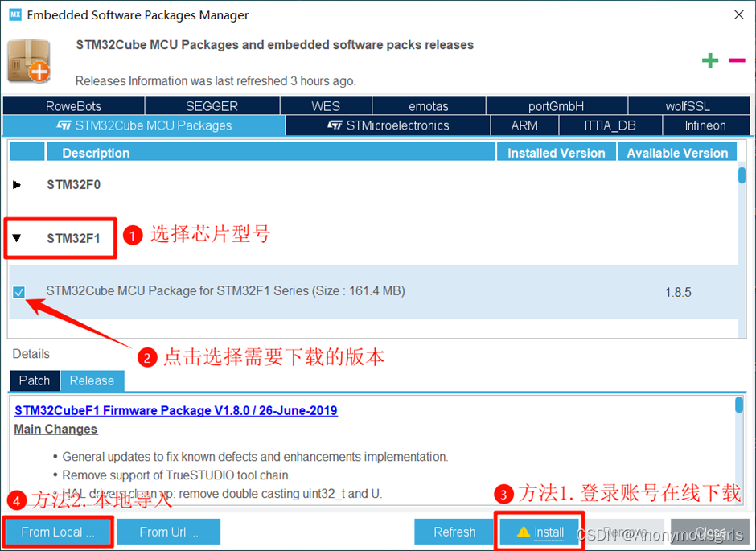
Task: Expand the STM32F0 tree node
Action: point(17,185)
